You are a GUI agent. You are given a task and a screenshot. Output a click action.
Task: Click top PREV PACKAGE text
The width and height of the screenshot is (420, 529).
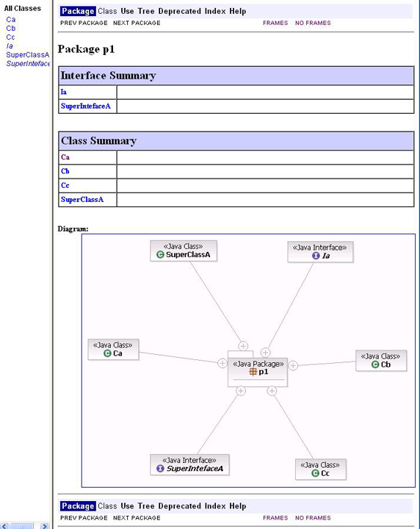point(84,23)
